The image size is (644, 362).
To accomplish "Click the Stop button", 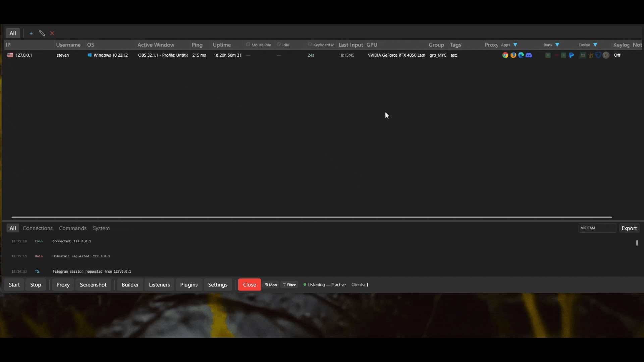I will (x=36, y=285).
